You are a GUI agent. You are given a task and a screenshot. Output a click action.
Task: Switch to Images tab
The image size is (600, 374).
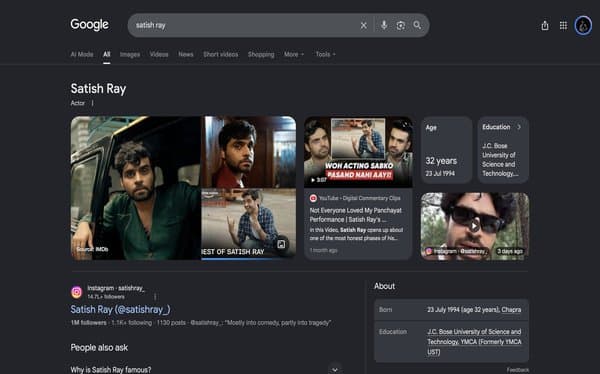pyautogui.click(x=130, y=54)
